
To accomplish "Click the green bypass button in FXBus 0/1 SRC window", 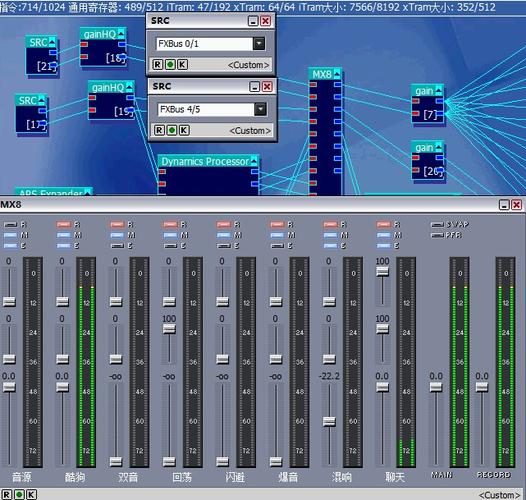I will tap(170, 64).
